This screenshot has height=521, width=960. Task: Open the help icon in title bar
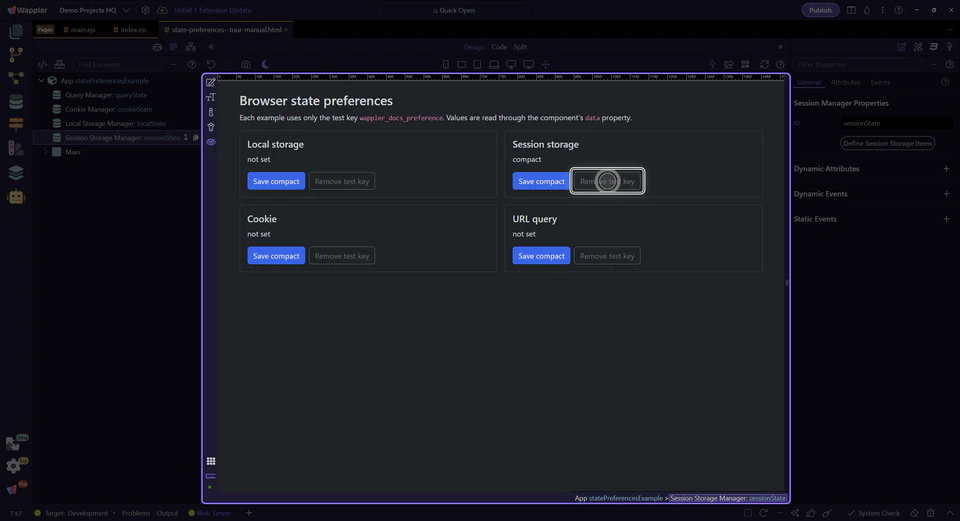tap(898, 10)
